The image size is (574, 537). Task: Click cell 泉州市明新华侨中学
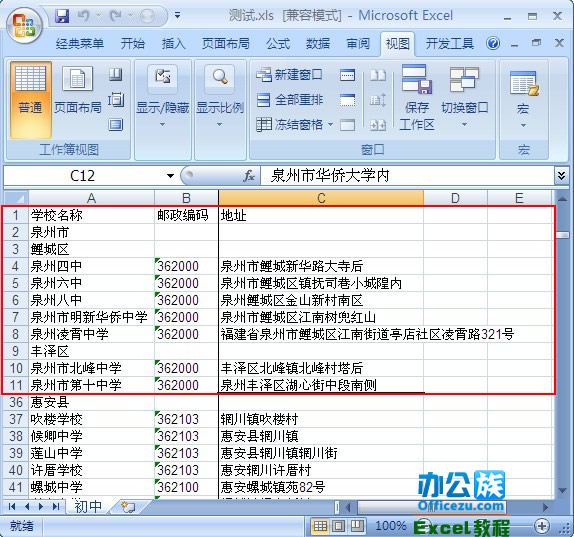pos(92,317)
